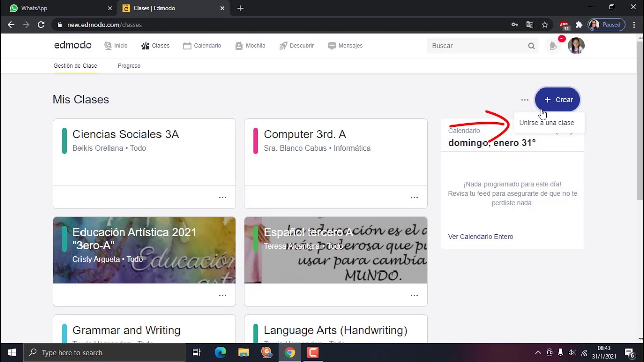Bookmark this page with star
644x362 pixels.
pos(545,25)
